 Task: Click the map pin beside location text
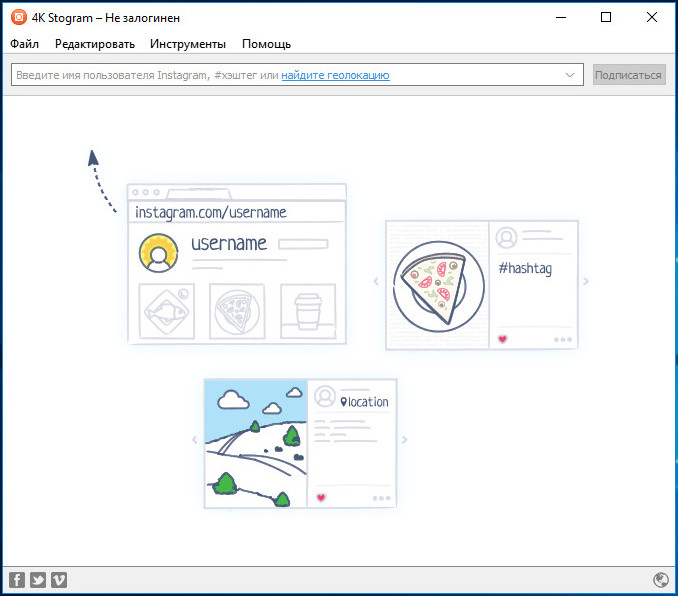click(344, 402)
